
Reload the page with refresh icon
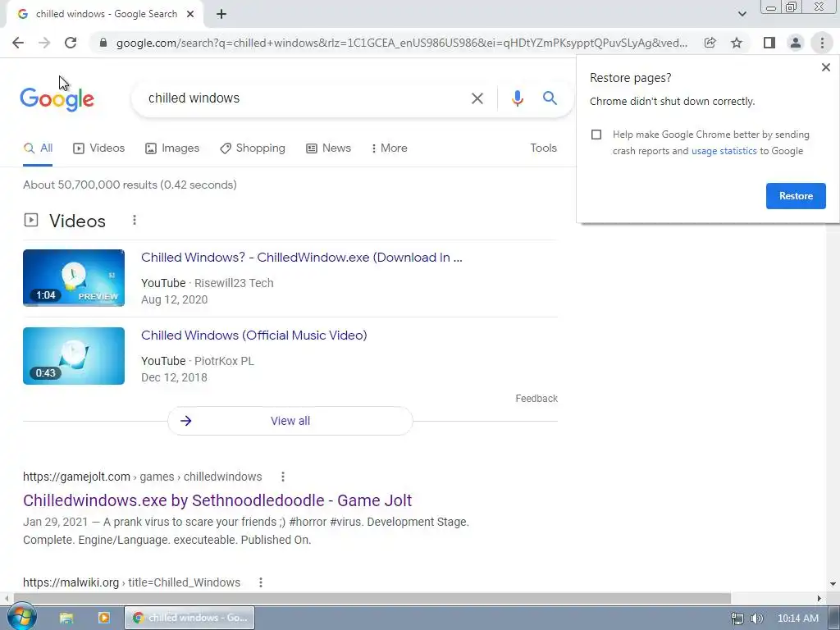pyautogui.click(x=71, y=43)
